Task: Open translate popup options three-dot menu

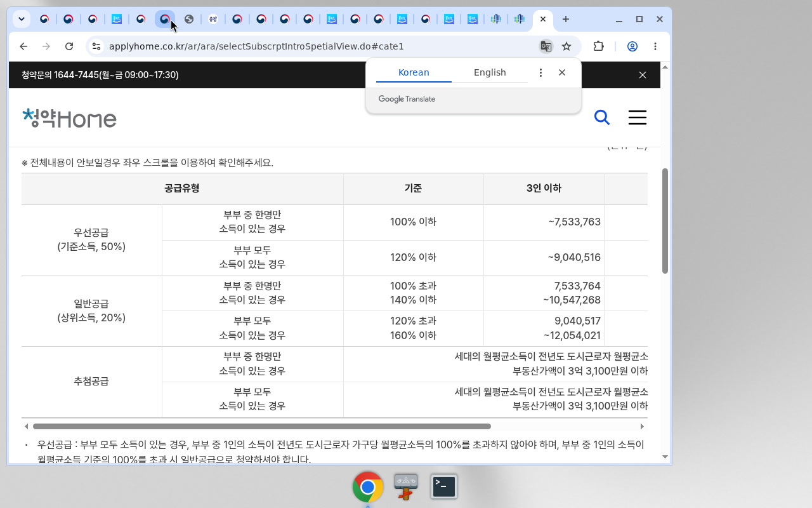Action: tap(540, 72)
